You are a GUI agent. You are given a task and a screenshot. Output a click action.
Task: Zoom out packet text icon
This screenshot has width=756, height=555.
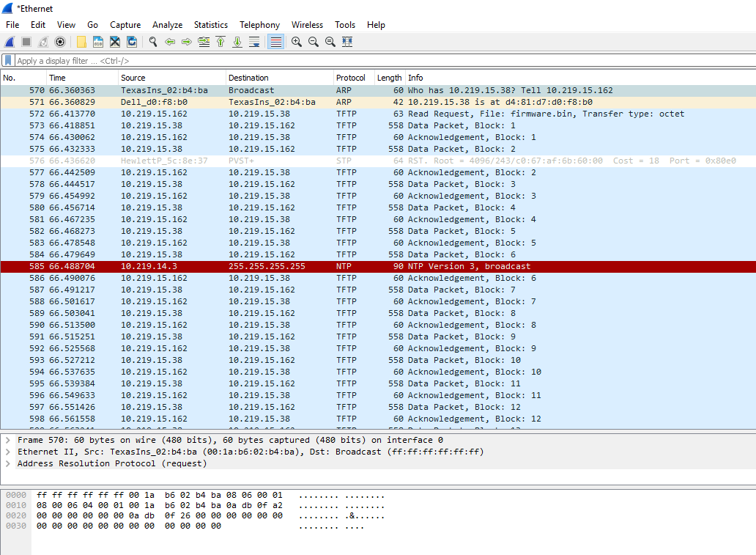(x=314, y=42)
